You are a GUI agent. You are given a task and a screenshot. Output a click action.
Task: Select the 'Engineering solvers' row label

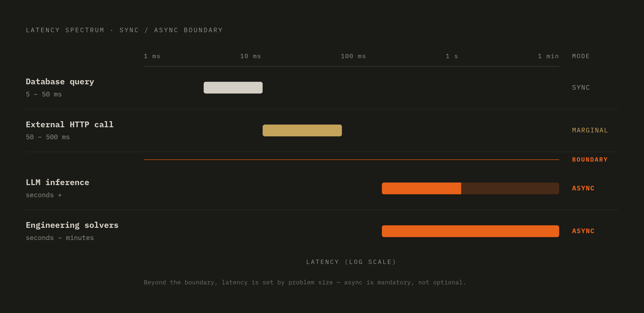72,225
